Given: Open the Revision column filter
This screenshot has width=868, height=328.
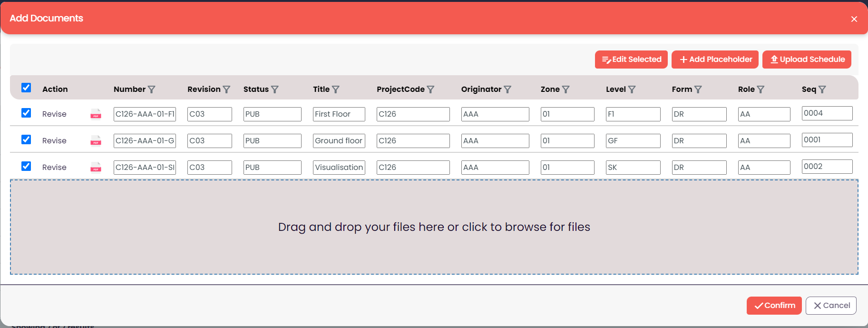Looking at the screenshot, I should click(x=226, y=89).
